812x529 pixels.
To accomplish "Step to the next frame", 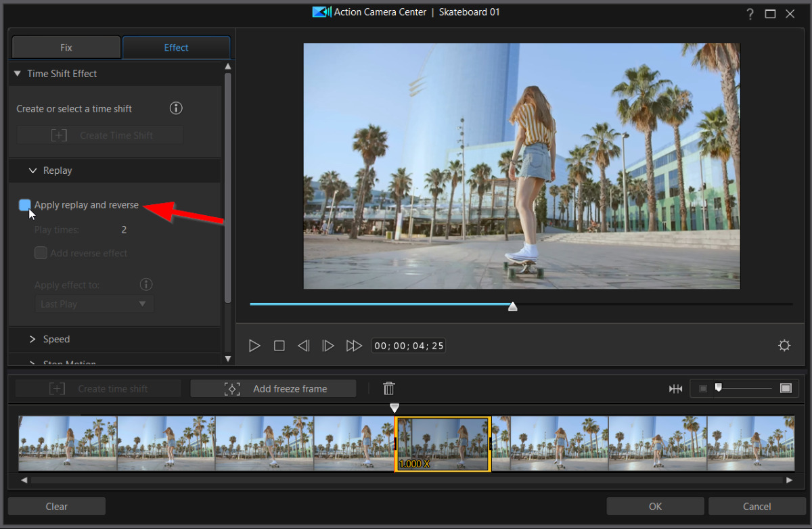I will [x=328, y=346].
